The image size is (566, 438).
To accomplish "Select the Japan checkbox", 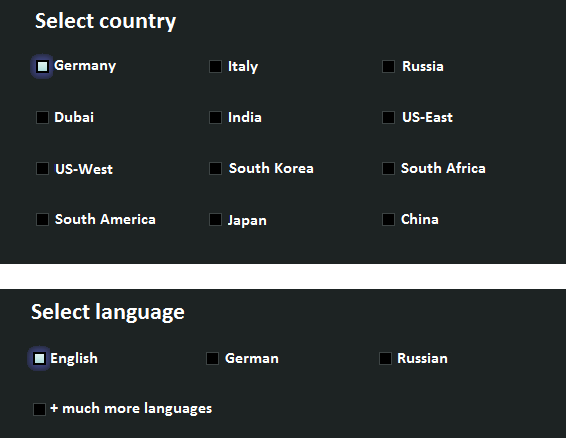I will (x=215, y=219).
